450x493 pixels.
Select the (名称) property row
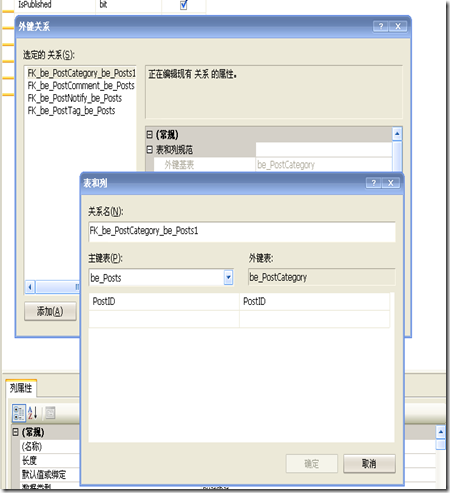point(50,446)
